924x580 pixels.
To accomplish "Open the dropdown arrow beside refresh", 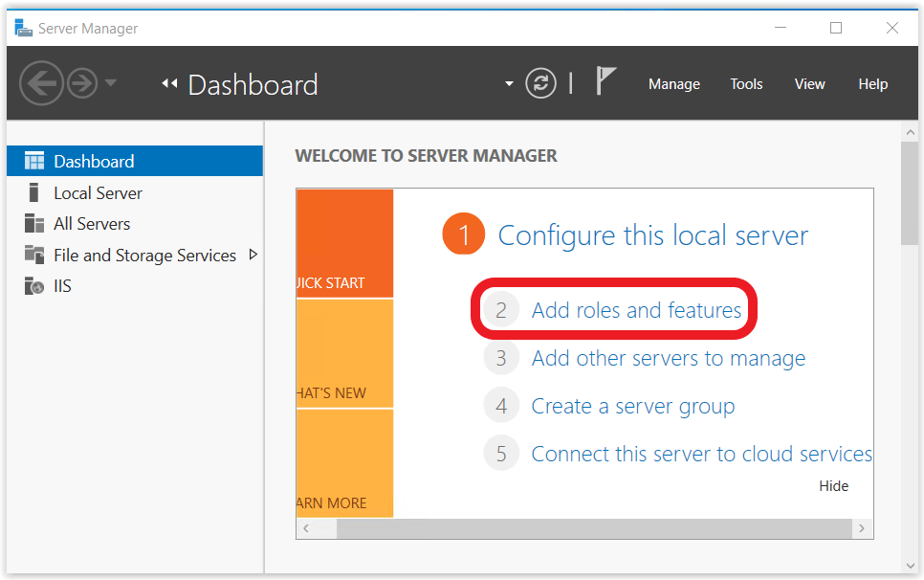I will (509, 83).
